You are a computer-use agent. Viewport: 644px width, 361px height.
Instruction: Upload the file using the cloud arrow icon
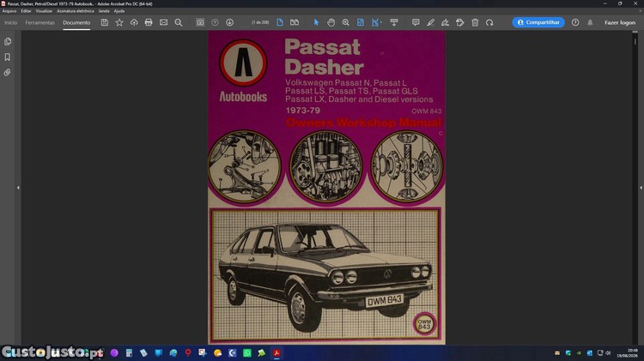click(134, 22)
